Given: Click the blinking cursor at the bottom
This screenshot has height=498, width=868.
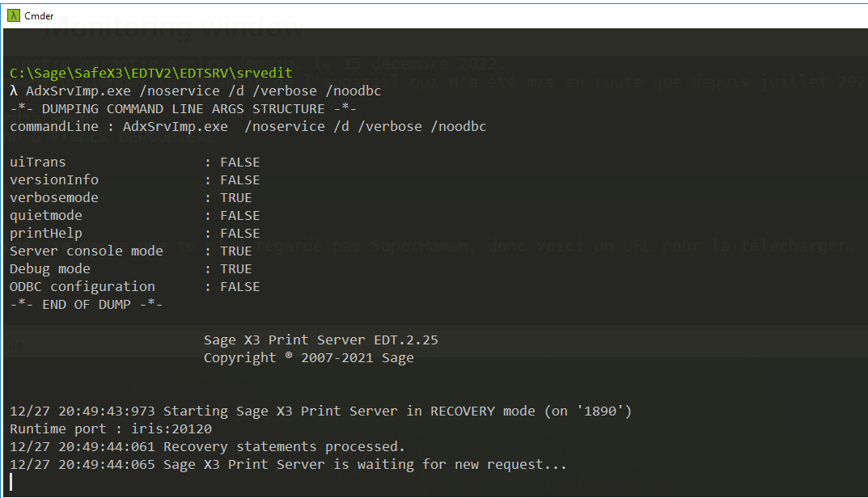Looking at the screenshot, I should (x=11, y=481).
